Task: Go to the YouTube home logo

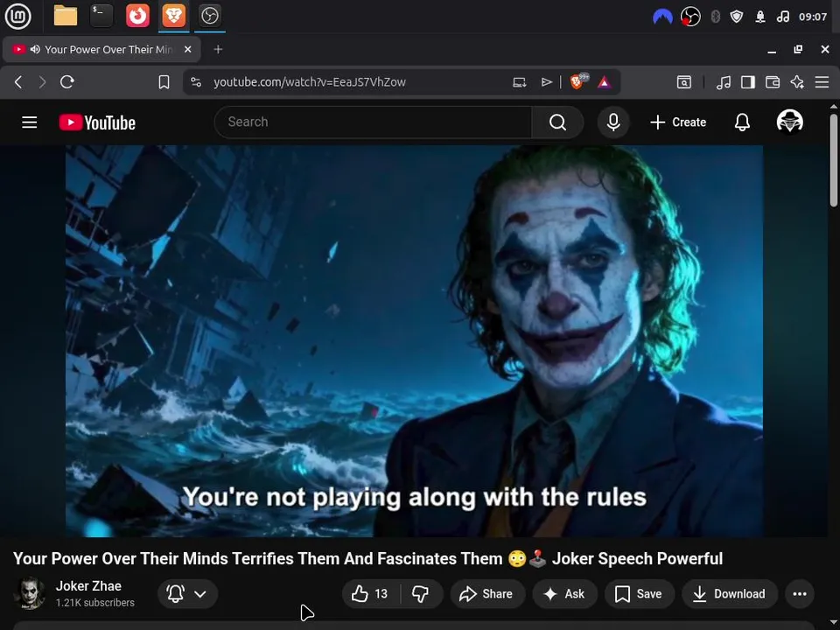Action: coord(97,122)
